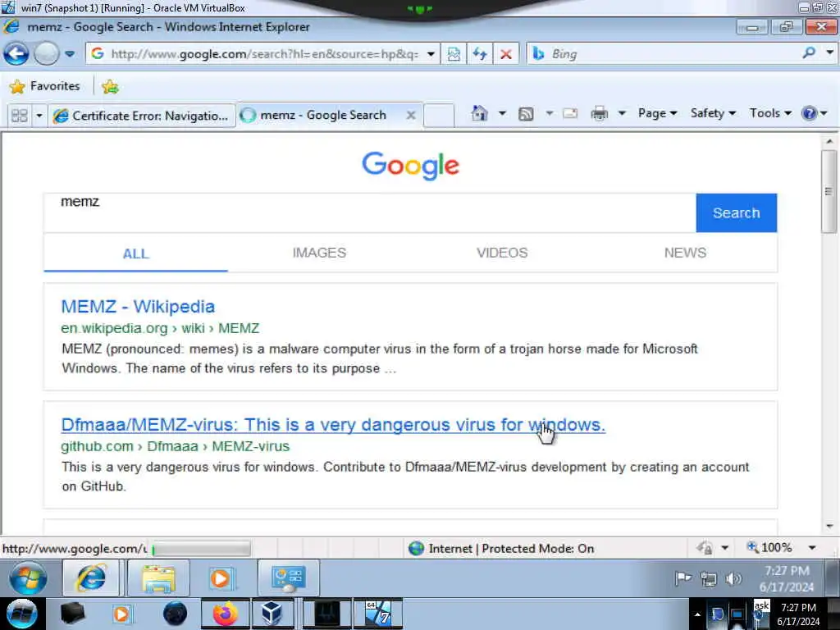This screenshot has width=840, height=630.
Task: Click page scrollbar down arrow
Action: (x=829, y=526)
